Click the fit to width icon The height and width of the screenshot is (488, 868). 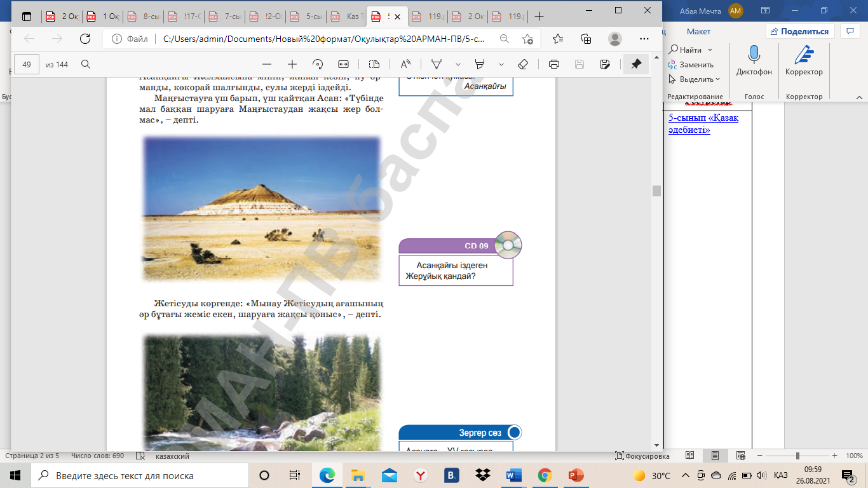(x=344, y=64)
